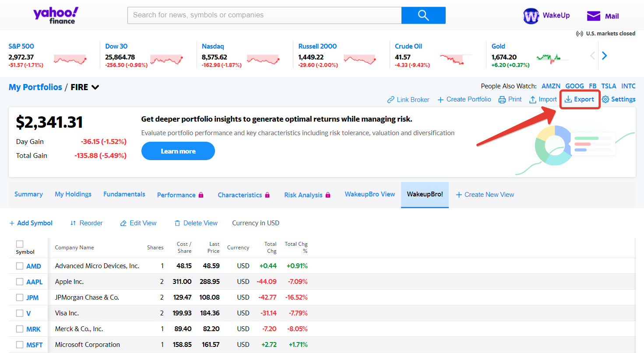Click the Create New View plus icon
The height and width of the screenshot is (353, 644).
click(459, 195)
